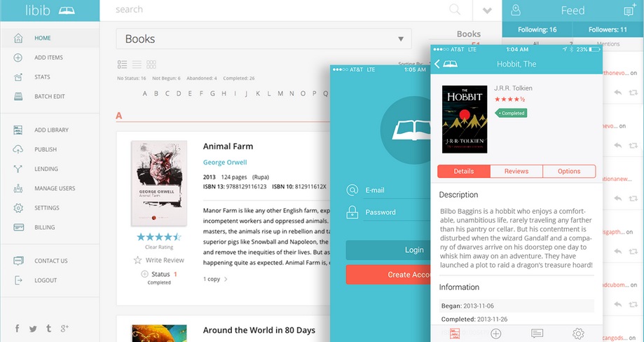Viewport: 644px width, 342px height.
Task: Open George Orwell author link
Action: (224, 163)
